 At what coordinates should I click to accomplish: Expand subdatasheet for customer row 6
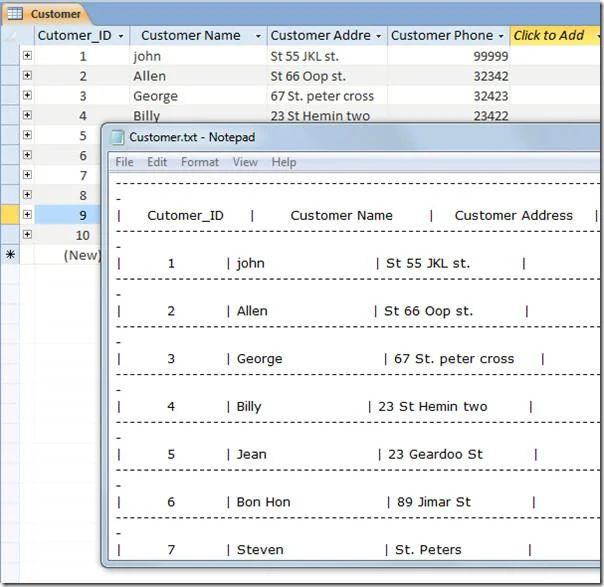point(27,155)
